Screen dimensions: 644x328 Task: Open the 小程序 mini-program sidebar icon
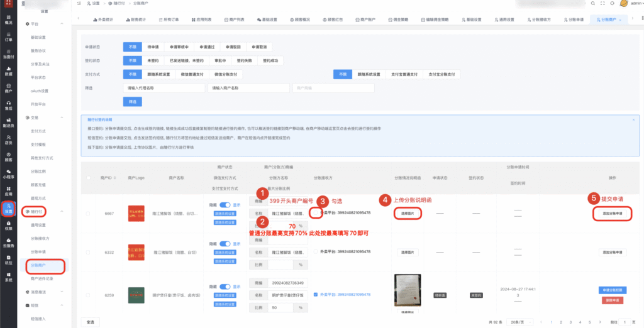click(x=8, y=174)
